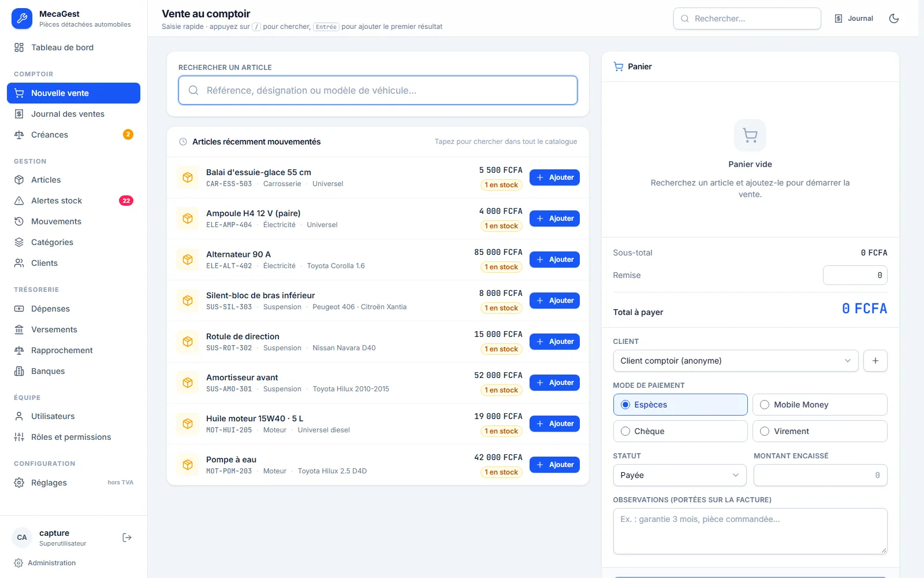Viewport: 924px width, 578px height.
Task: Click the CA user avatar
Action: click(22, 538)
